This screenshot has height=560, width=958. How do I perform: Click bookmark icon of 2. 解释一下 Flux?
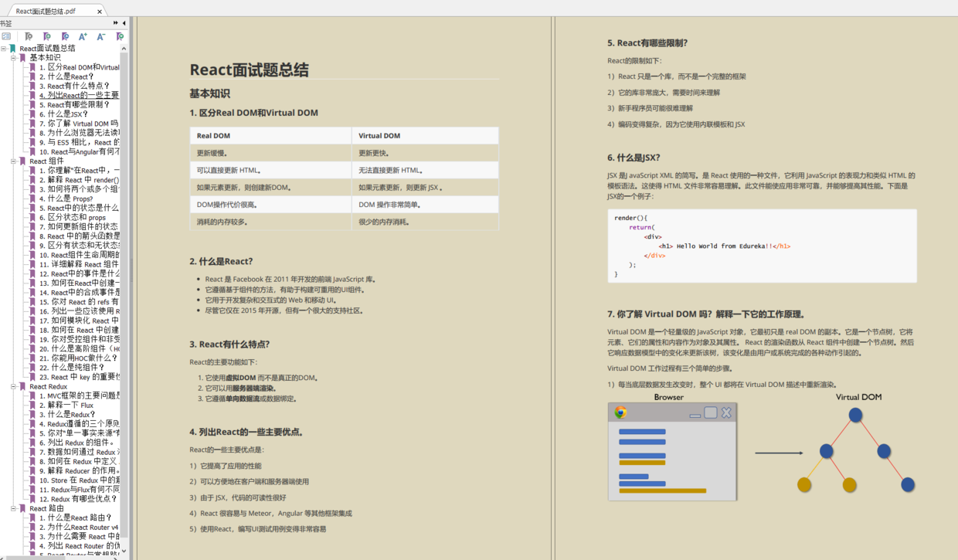[33, 405]
